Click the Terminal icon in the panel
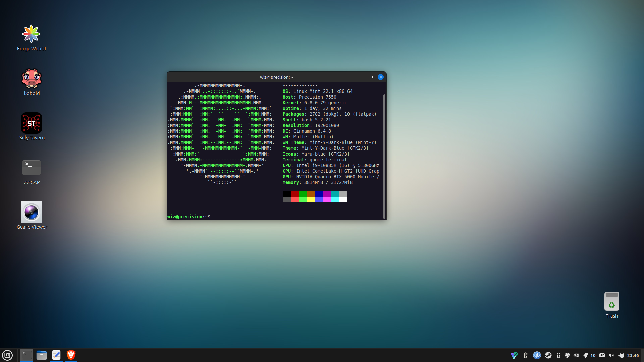 [27, 355]
